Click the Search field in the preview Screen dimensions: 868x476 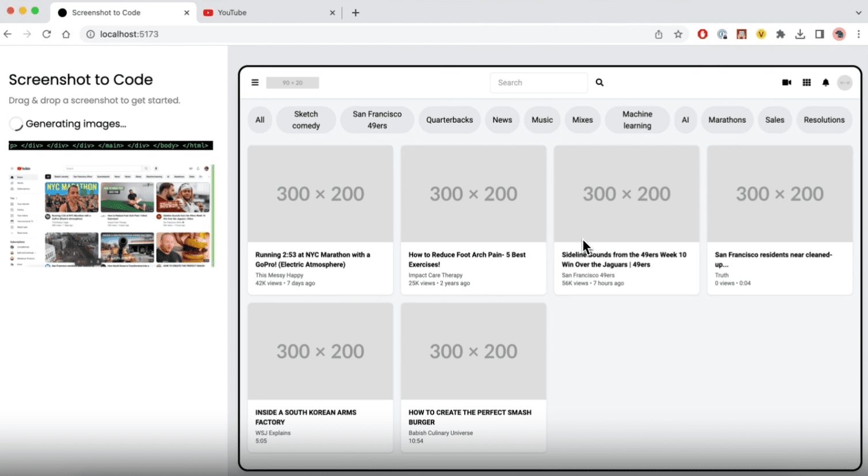pyautogui.click(x=539, y=82)
